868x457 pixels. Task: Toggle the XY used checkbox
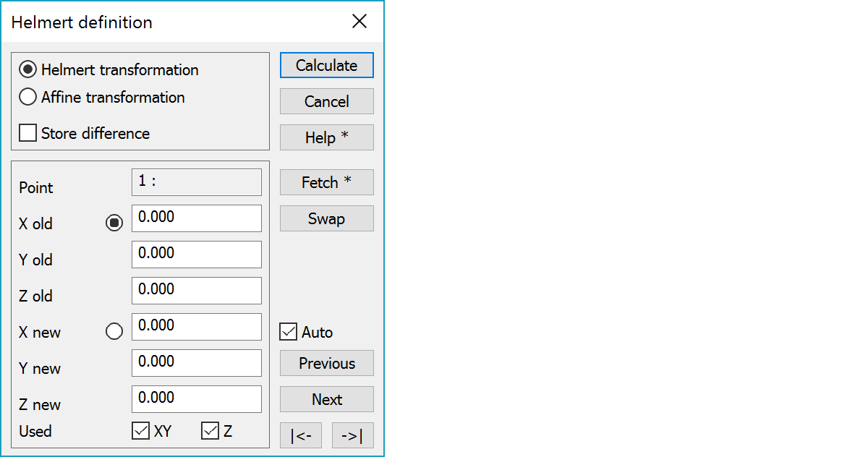click(140, 432)
